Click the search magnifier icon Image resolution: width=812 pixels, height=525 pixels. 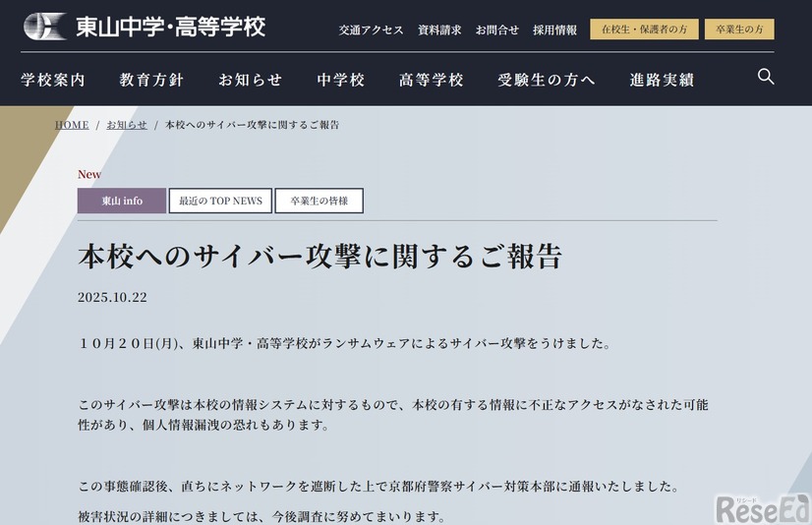(x=766, y=77)
